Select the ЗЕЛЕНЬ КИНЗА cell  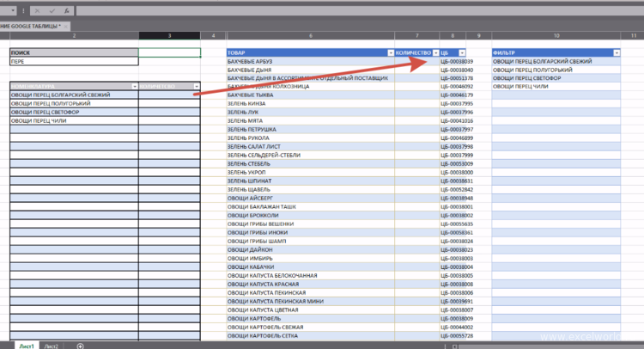pyautogui.click(x=311, y=104)
